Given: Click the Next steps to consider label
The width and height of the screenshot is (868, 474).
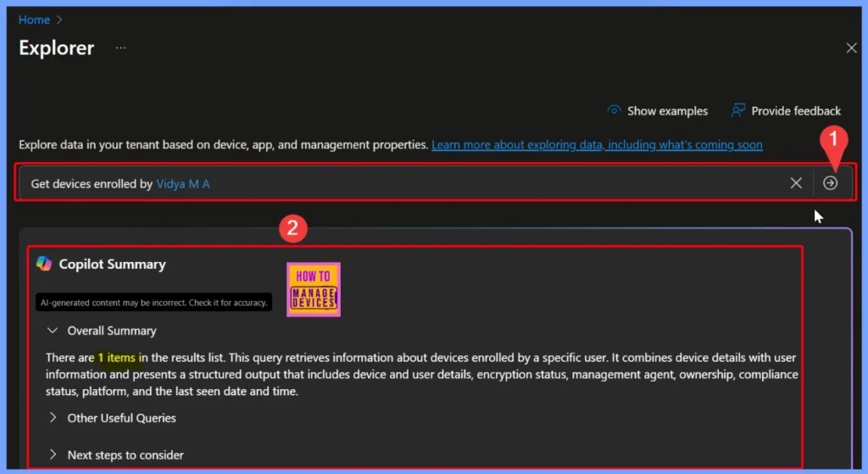Looking at the screenshot, I should 125,455.
